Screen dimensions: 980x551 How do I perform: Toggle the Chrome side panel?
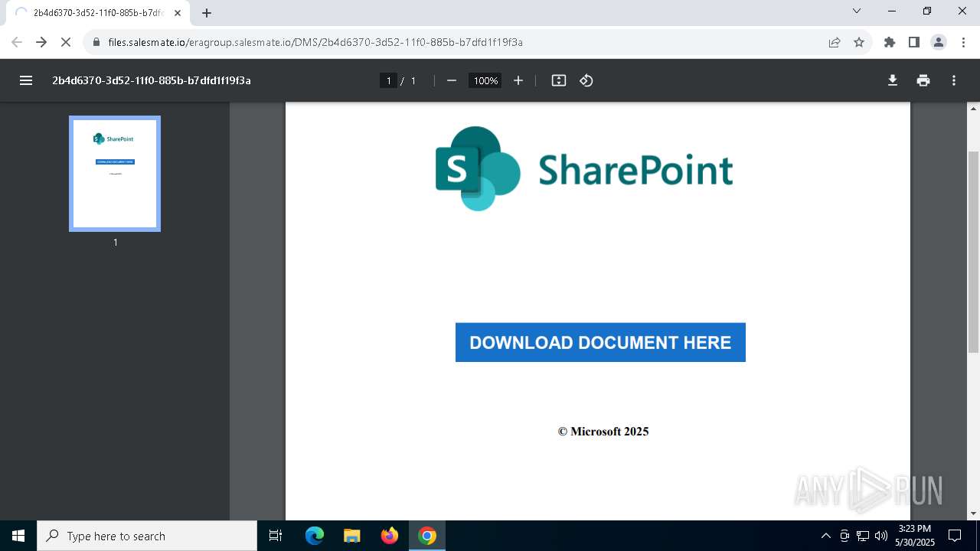pos(914,42)
